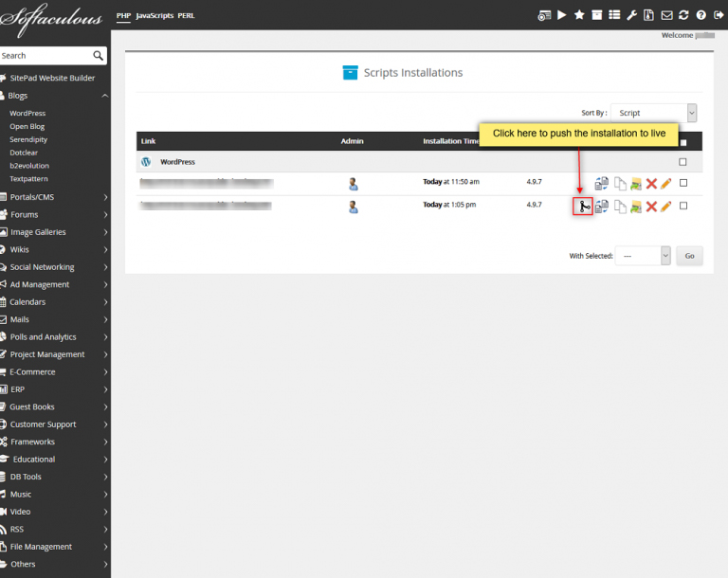Open help question mark icon
The width and height of the screenshot is (728, 578).
point(701,15)
